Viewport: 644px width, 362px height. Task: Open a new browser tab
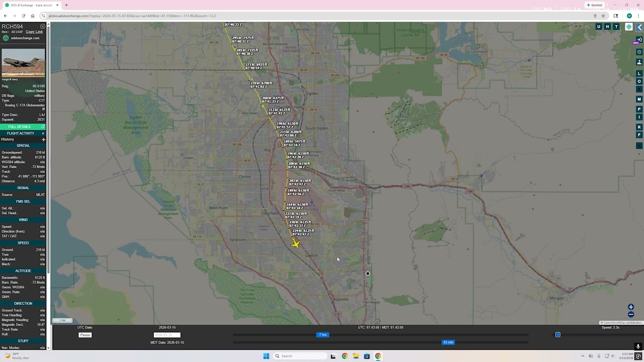[66, 5]
